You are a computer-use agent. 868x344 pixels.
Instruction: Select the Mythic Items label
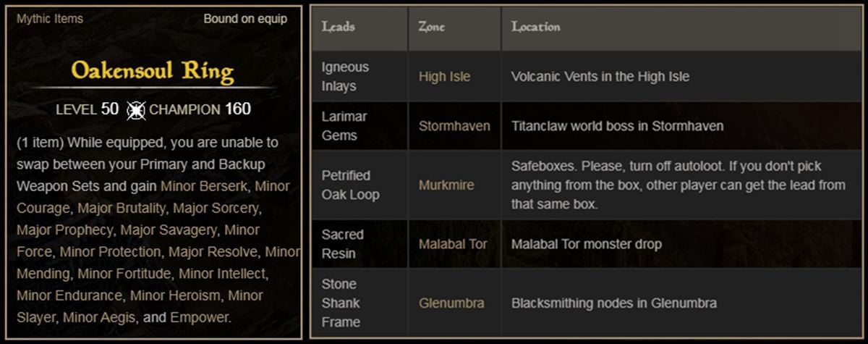[x=50, y=19]
